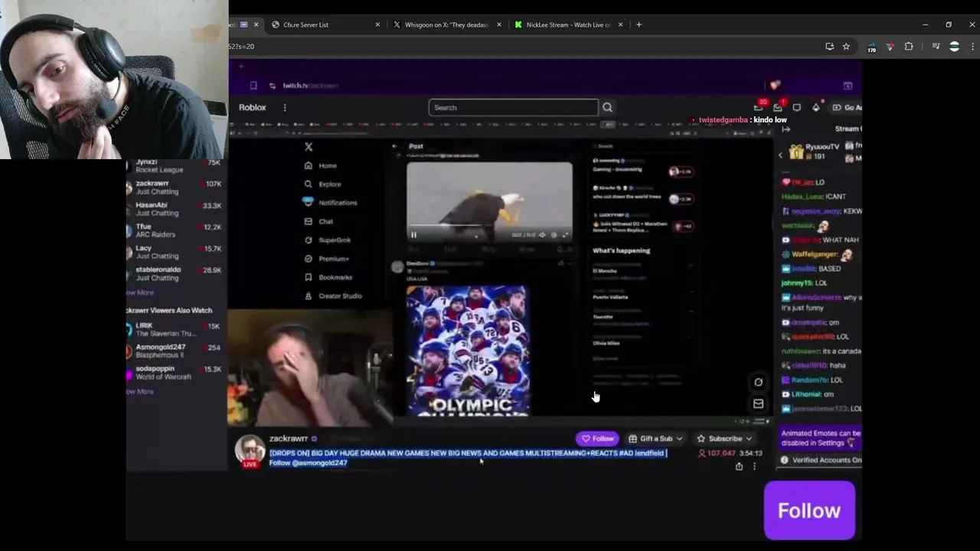Open the Twitch whispers chat icon
Viewport: 980px width, 551px height.
point(797,108)
